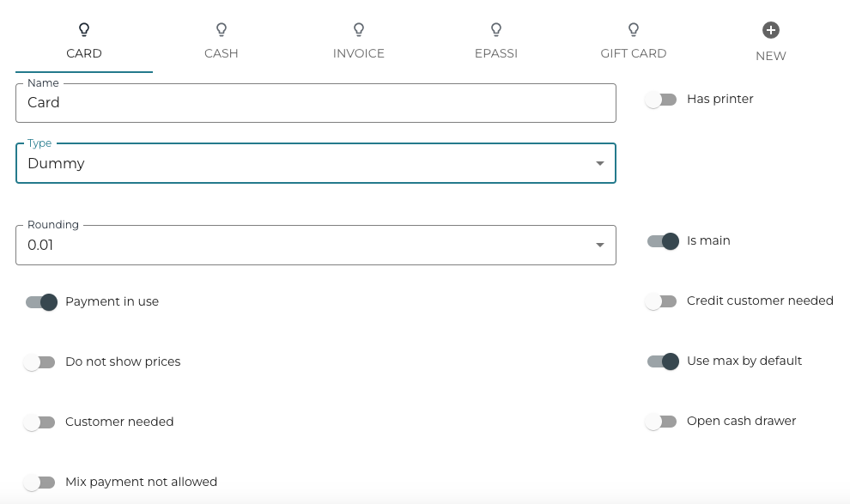Open the INVOICE tab label
Screen dimensions: 850x504
coord(359,53)
